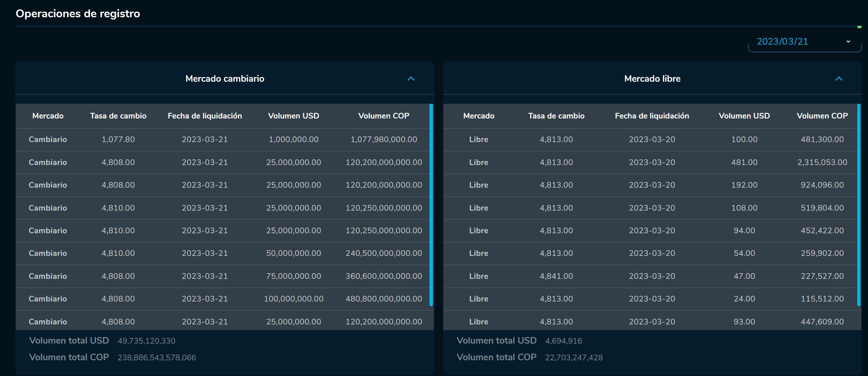The width and height of the screenshot is (868, 376).
Task: Click cambiario Volumen total USD value 49,735,120,330
Action: [x=146, y=341]
